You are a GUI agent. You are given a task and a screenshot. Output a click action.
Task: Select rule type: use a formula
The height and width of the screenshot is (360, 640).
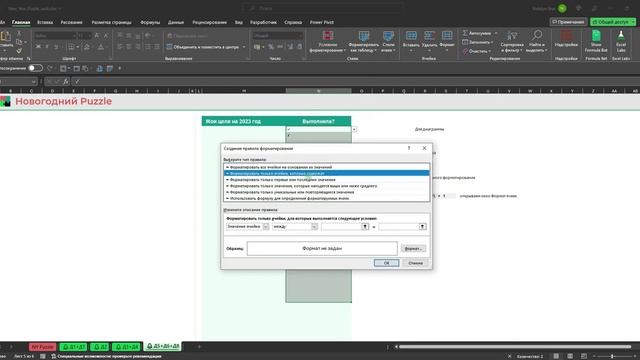[327, 198]
